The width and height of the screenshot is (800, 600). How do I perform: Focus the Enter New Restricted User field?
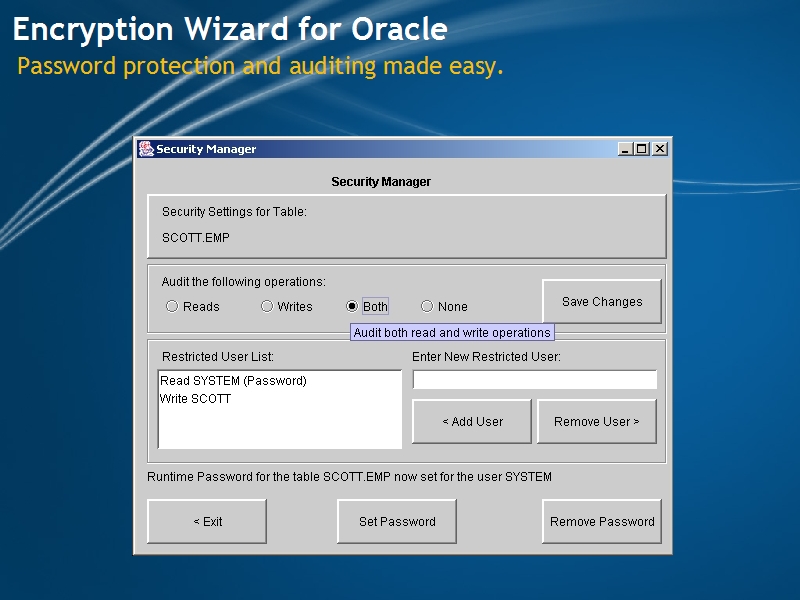point(535,380)
